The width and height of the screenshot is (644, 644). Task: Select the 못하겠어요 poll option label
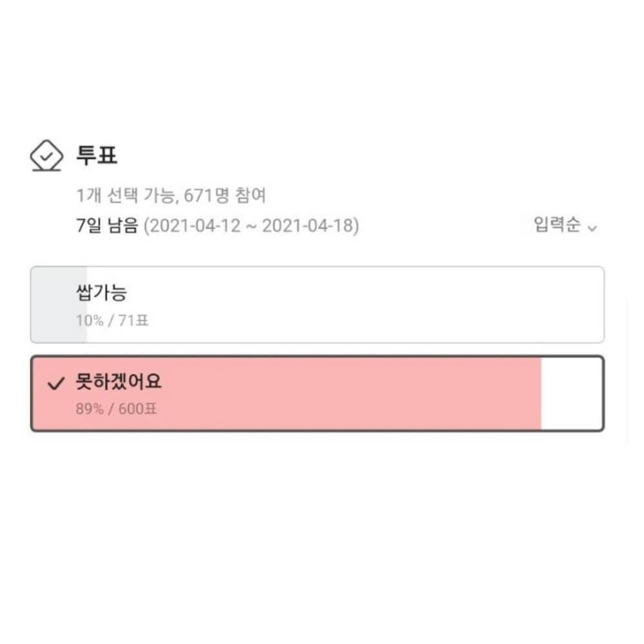[x=118, y=383]
